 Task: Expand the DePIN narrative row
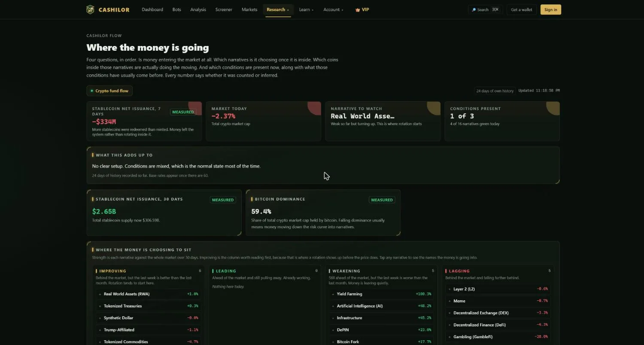pos(381,330)
